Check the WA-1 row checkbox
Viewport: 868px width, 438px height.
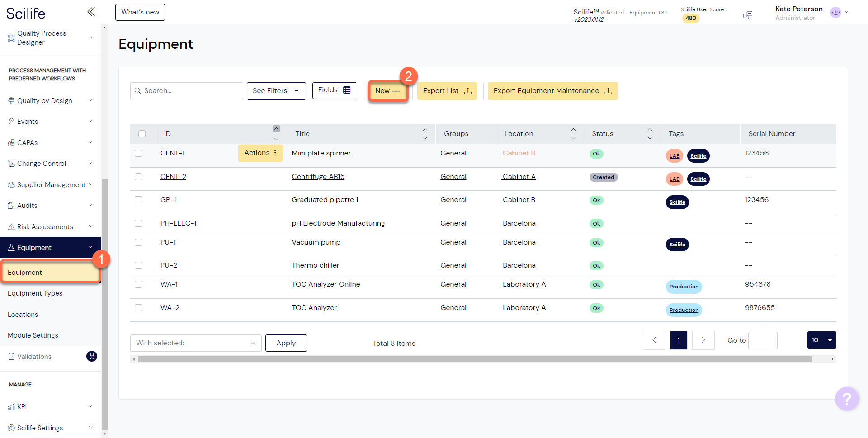[x=138, y=284]
